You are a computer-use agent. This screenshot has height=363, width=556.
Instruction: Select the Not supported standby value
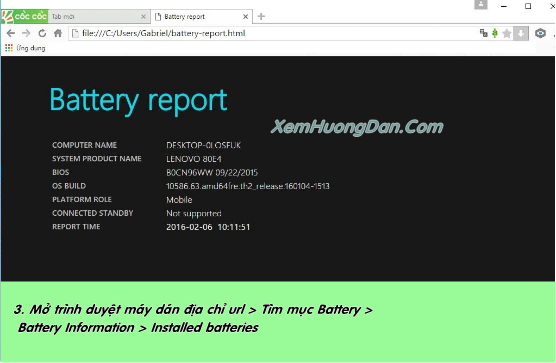click(x=194, y=213)
